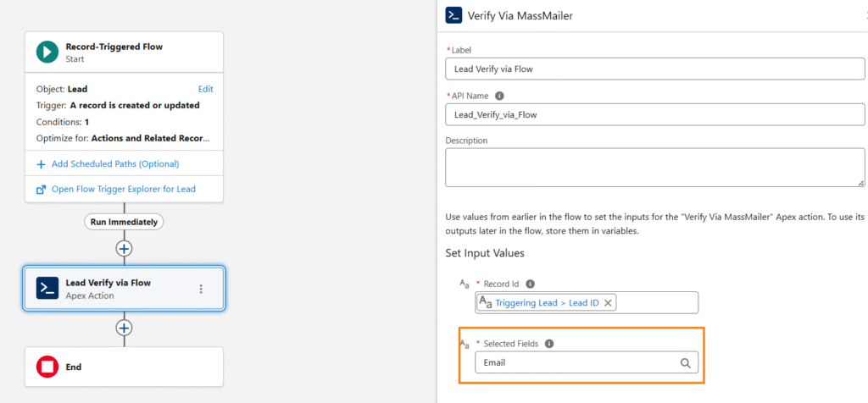868x403 pixels.
Task: Click the green Start play icon
Action: (47, 52)
